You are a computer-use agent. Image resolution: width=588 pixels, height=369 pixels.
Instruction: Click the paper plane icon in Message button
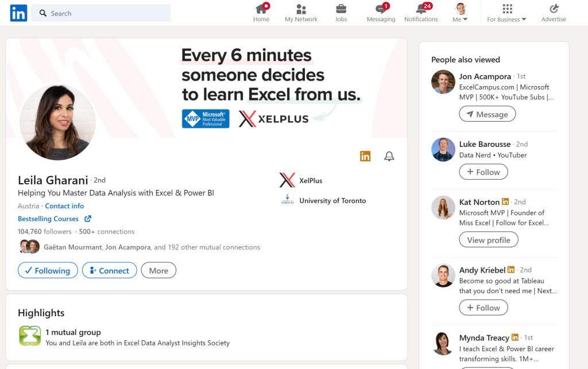(x=470, y=114)
